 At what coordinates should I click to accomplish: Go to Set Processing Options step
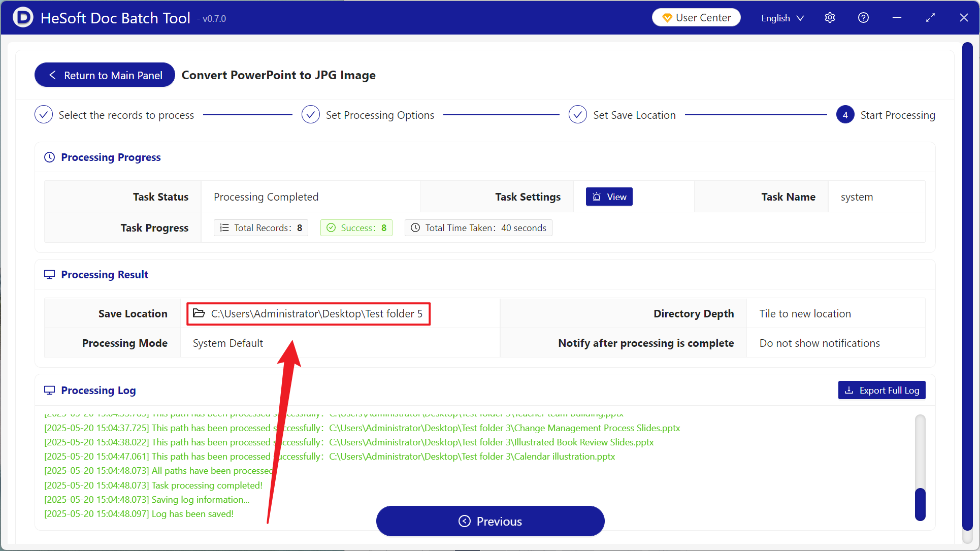[x=380, y=115]
